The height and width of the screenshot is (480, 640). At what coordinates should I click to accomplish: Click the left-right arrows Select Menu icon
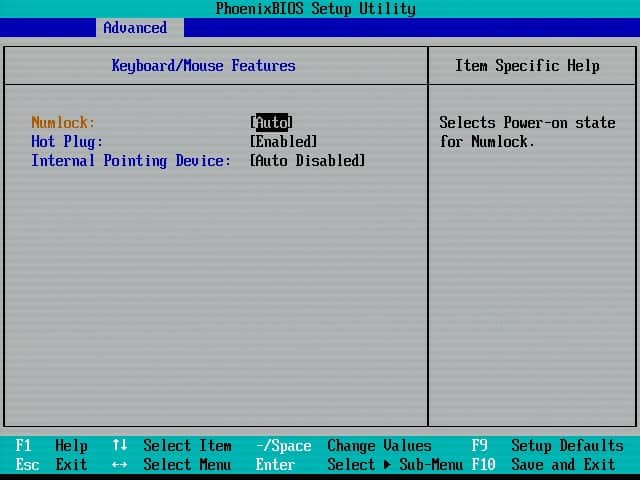click(120, 464)
